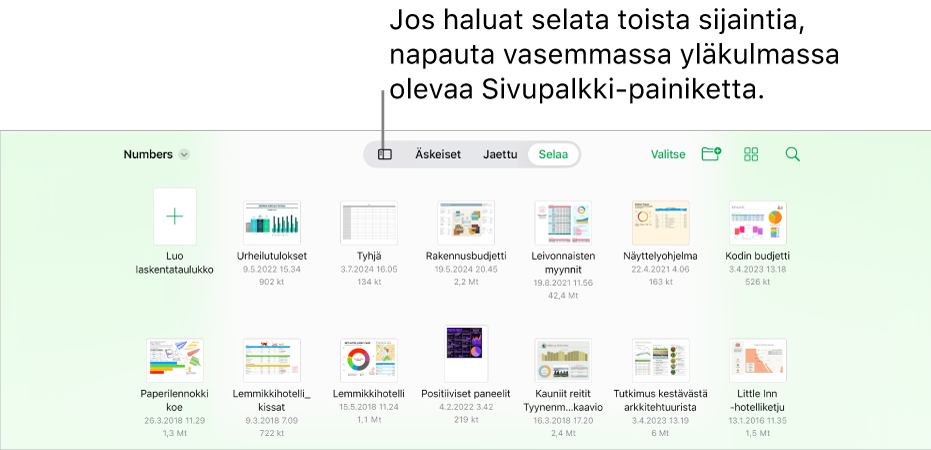Viewport: 931px width, 450px height.
Task: Click the 6 Mt file size
Action: 661,433
